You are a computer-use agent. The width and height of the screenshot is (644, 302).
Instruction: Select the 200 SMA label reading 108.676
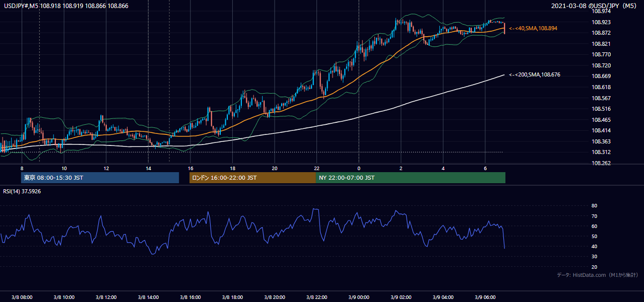point(535,74)
